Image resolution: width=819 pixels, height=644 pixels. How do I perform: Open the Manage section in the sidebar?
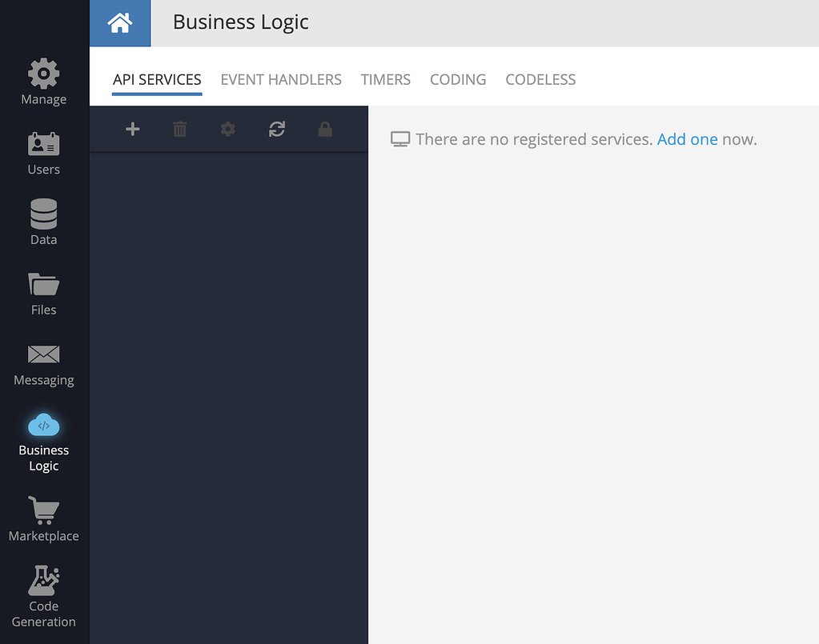pyautogui.click(x=43, y=80)
